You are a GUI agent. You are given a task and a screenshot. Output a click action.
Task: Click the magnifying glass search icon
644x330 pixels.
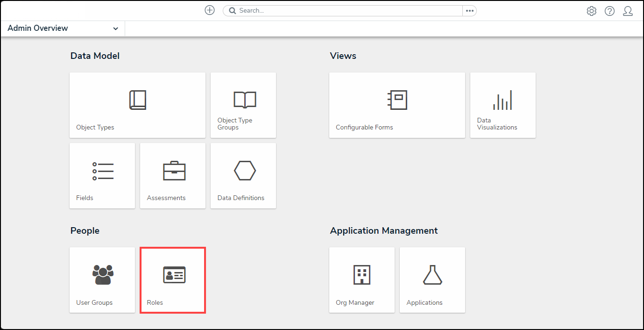[232, 11]
